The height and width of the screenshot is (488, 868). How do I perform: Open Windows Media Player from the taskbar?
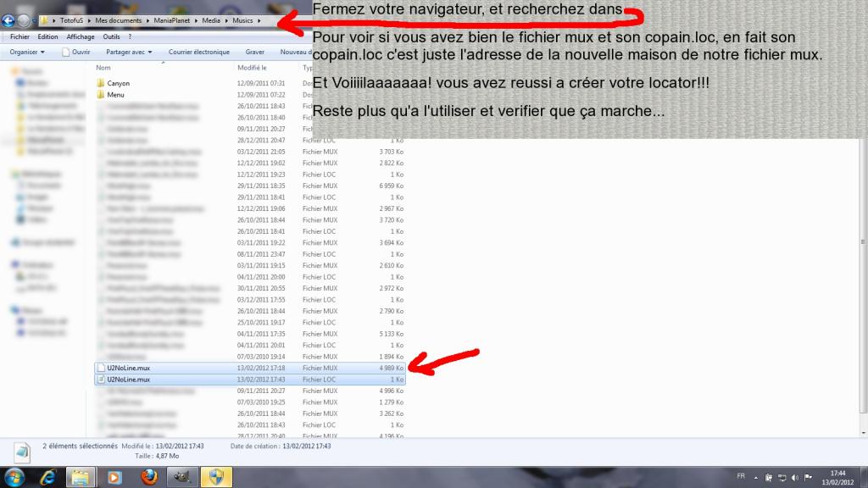[114, 477]
